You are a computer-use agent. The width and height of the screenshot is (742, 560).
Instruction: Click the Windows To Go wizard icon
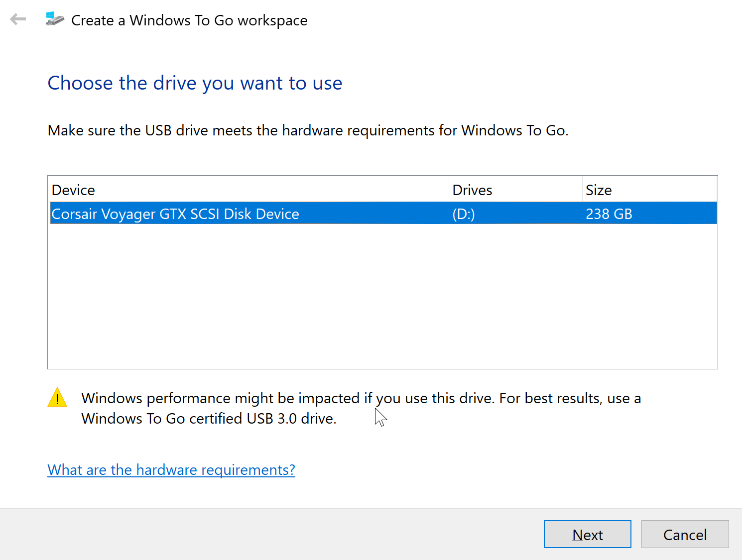point(55,19)
